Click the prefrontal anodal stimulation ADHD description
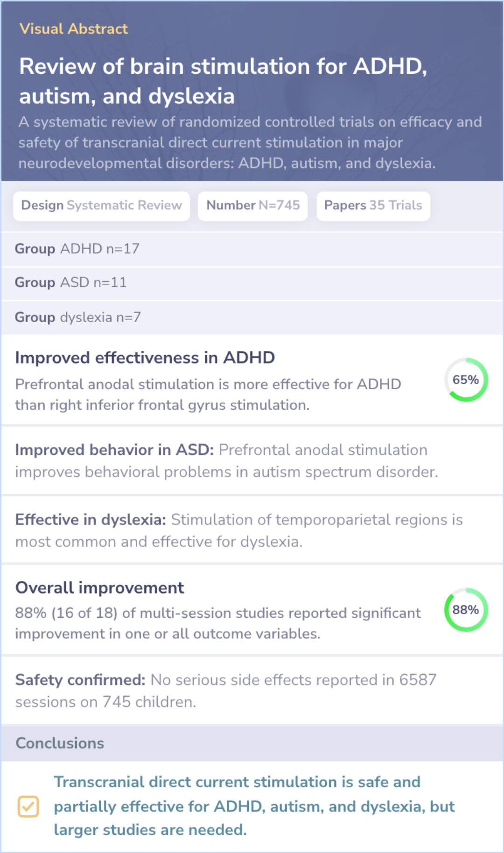 point(208,394)
